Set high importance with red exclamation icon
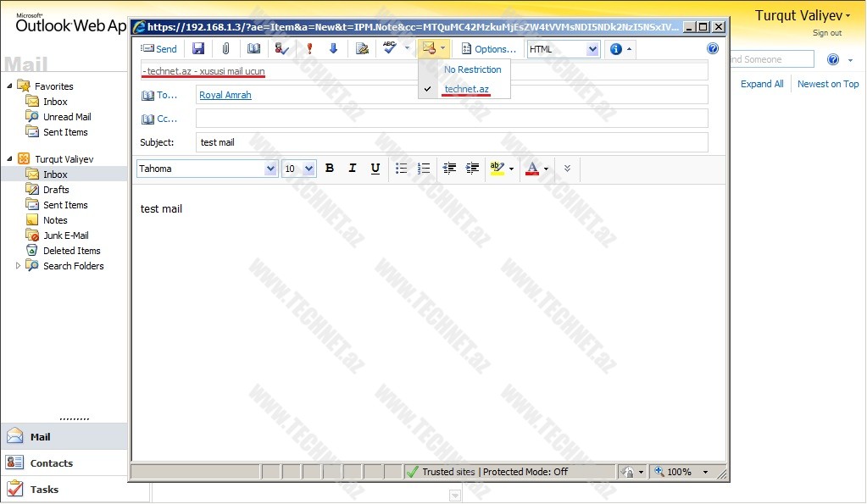The height and width of the screenshot is (504, 867). (309, 49)
